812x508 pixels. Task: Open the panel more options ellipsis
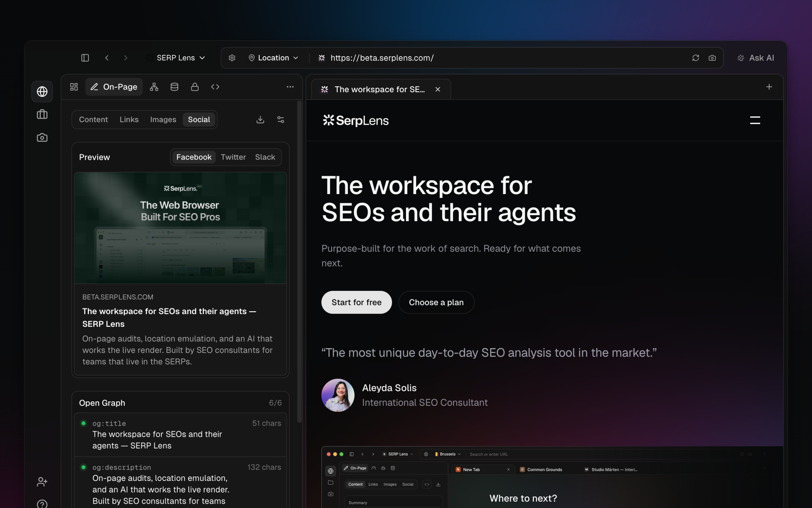[290, 87]
